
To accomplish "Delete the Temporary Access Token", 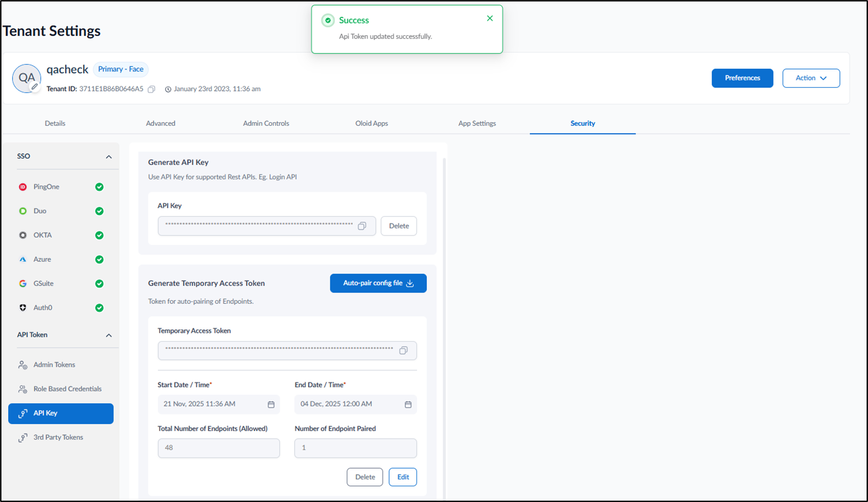I will click(x=365, y=477).
